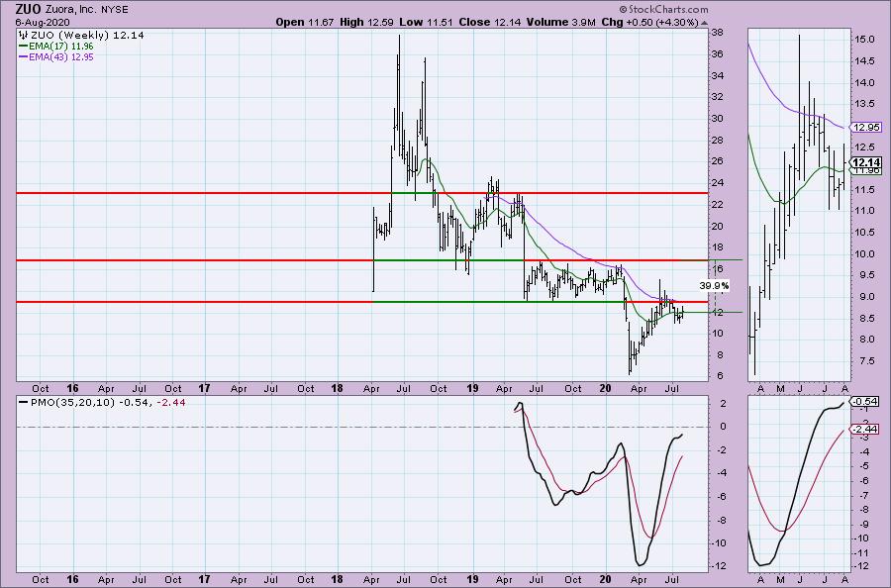Viewport: 891px width, 588px height.
Task: Click the bar-chart icon beside ZUO (Weekly)
Action: point(24,36)
